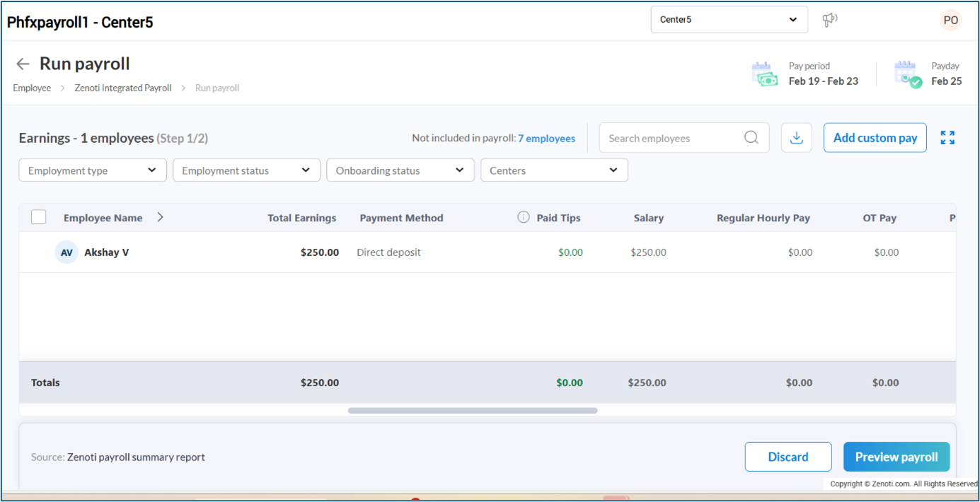Viewport: 980px width, 502px height.
Task: Expand the Employee Name column chevron
Action: [160, 218]
